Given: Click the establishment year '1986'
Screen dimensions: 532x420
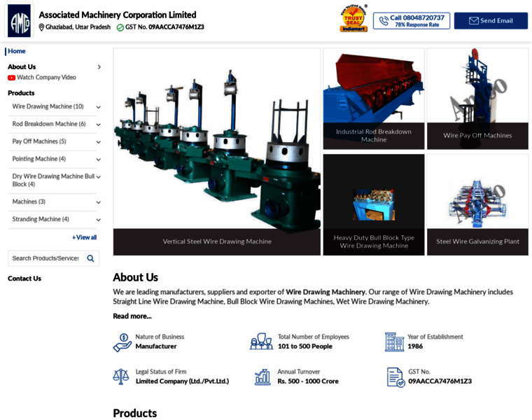Looking at the screenshot, I should click(415, 346).
